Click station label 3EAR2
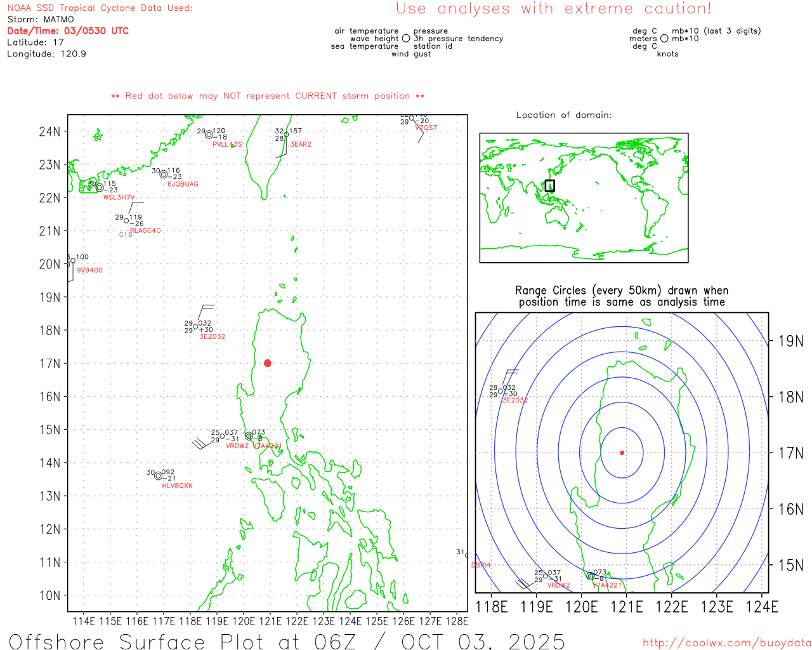 pos(301,145)
